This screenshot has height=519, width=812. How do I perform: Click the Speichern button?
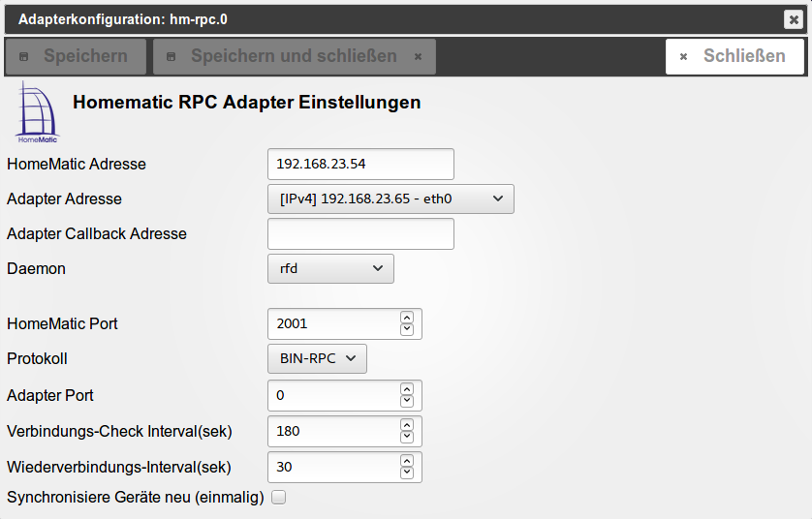(x=76, y=56)
